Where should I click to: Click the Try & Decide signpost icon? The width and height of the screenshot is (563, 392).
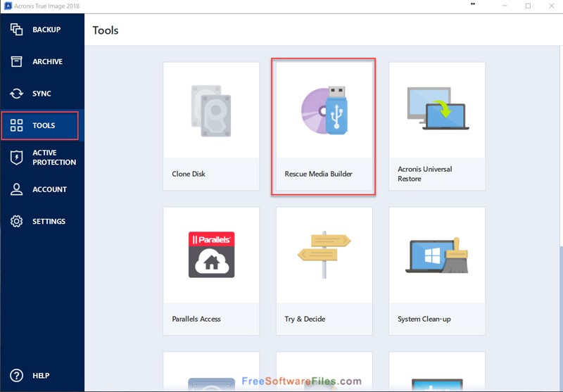pos(324,255)
